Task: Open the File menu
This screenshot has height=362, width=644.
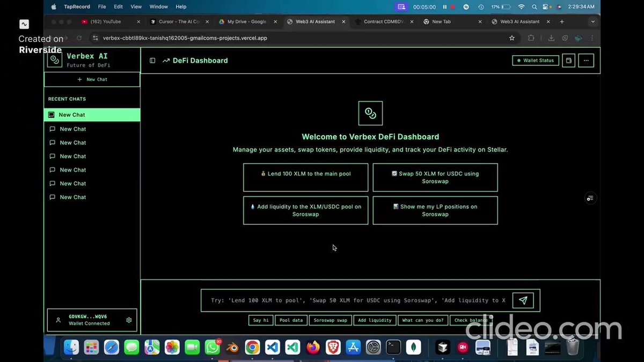Action: pyautogui.click(x=102, y=6)
